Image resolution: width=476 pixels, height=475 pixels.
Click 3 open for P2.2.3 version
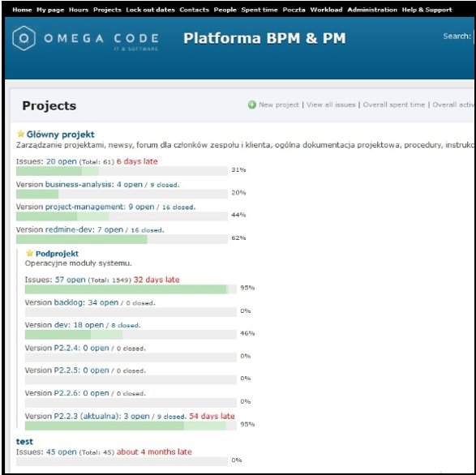tap(137, 416)
